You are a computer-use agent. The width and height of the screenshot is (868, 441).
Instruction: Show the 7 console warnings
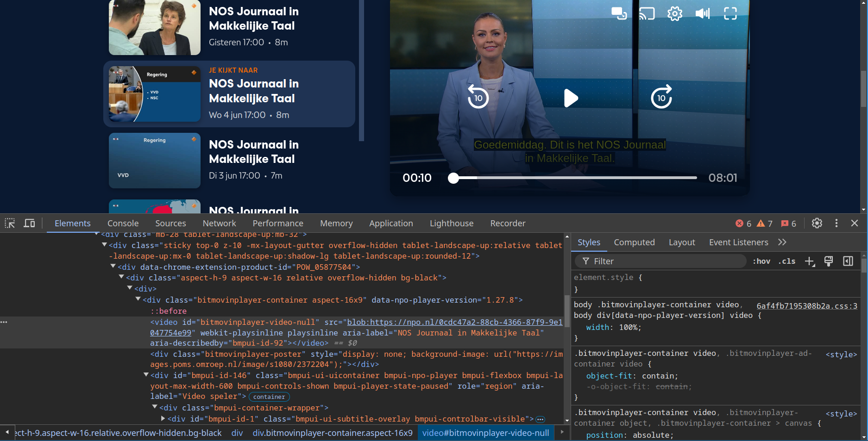[764, 224]
